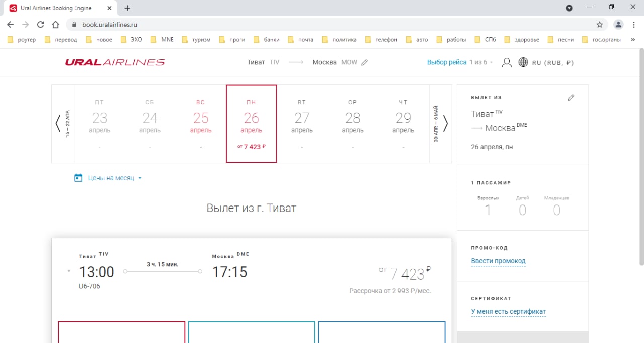This screenshot has height=343, width=644.
Task: Click the globe language icon
Action: pyautogui.click(x=523, y=62)
